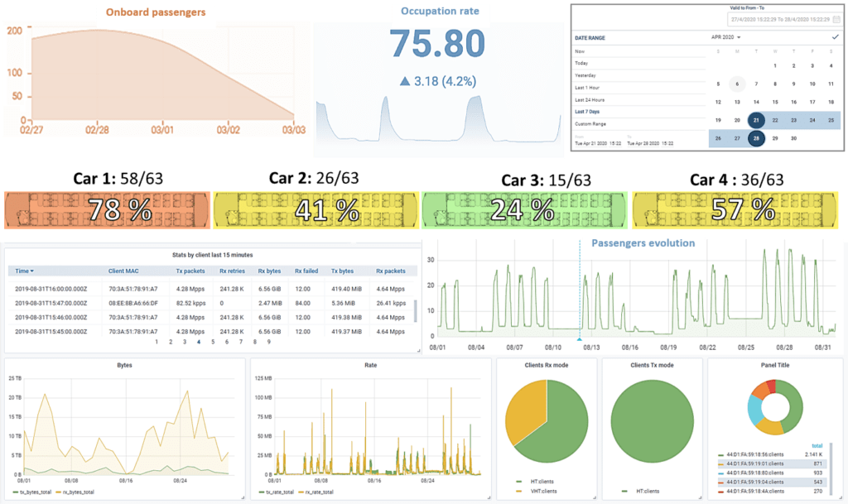Click the Car 3 occupancy diagram

tap(523, 209)
